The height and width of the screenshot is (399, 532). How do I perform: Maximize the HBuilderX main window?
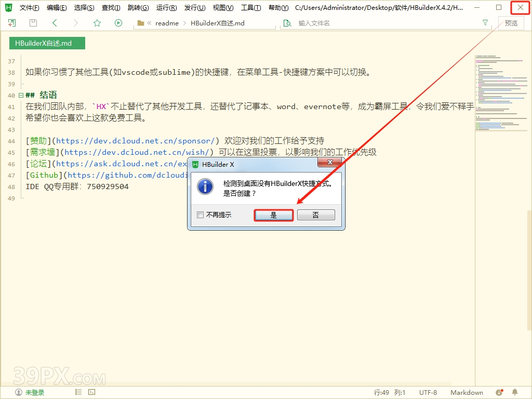(498, 7)
